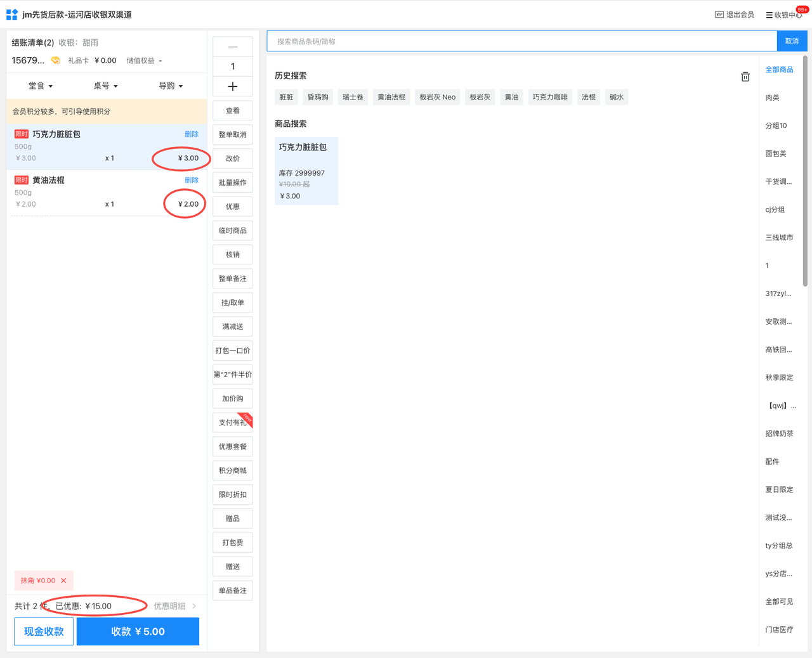The height and width of the screenshot is (658, 812).
Task: Select the 面包类 category
Action: (x=775, y=153)
